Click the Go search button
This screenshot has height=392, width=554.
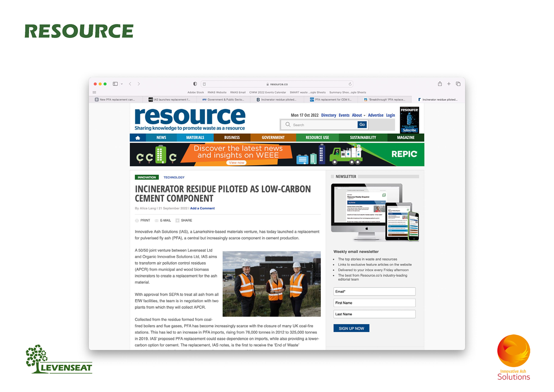click(x=362, y=125)
